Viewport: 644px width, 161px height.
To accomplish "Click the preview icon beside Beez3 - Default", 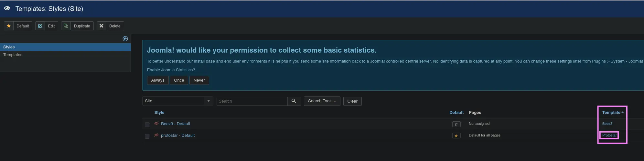I will 156,124.
